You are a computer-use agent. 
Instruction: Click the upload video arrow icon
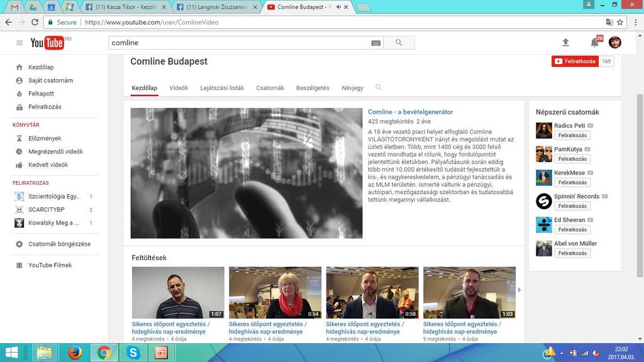pos(565,42)
